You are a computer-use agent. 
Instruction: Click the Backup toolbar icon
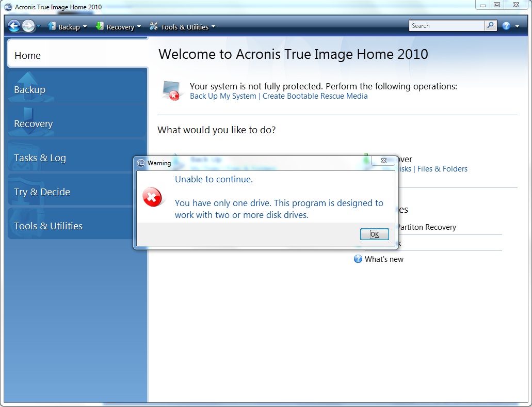tap(52, 26)
